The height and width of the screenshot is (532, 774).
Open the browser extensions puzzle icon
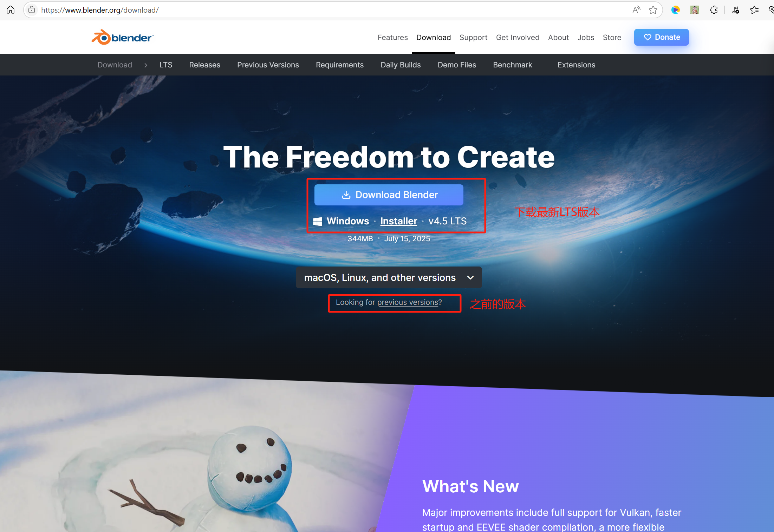tap(714, 10)
